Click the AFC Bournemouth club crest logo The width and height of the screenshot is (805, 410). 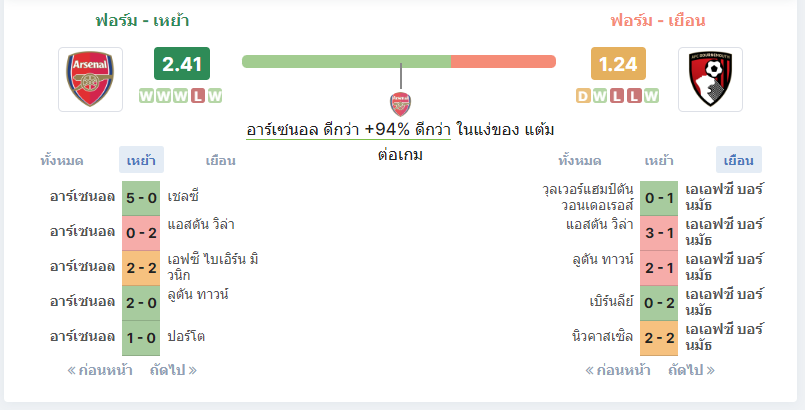(710, 79)
